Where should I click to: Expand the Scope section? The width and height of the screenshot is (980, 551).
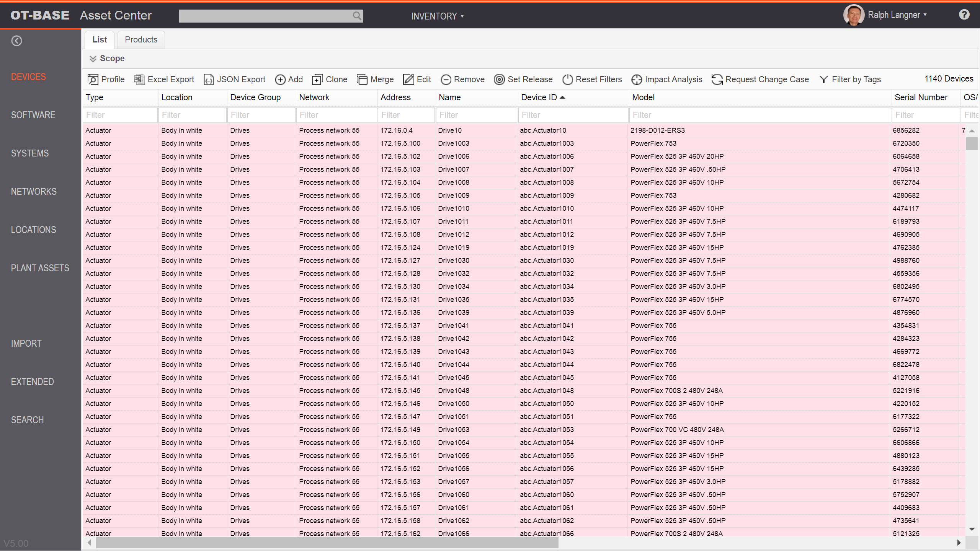107,59
